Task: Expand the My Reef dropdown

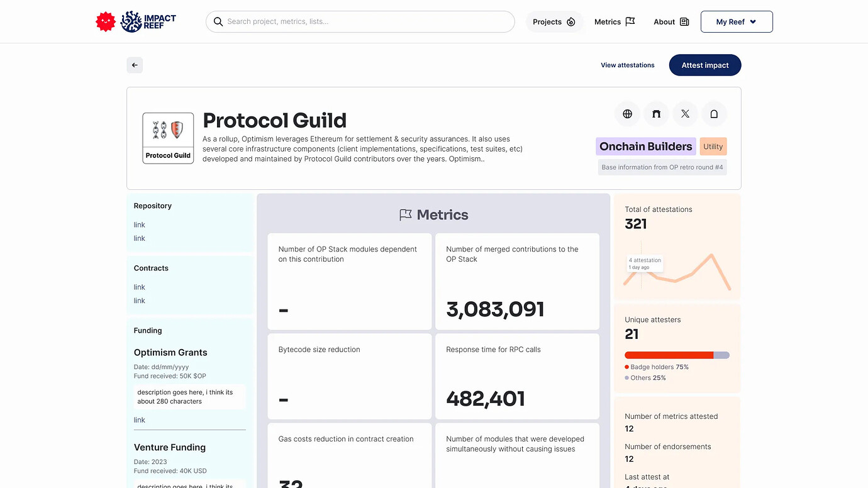Action: pos(737,22)
